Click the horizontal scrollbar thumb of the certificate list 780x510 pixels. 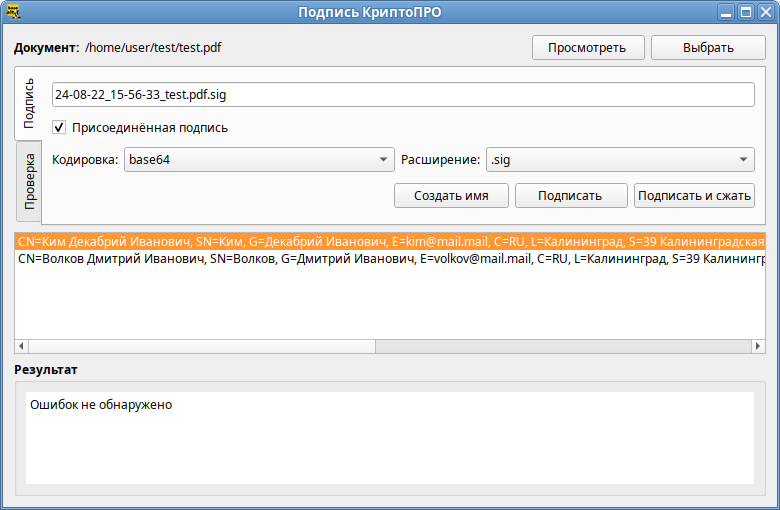202,346
